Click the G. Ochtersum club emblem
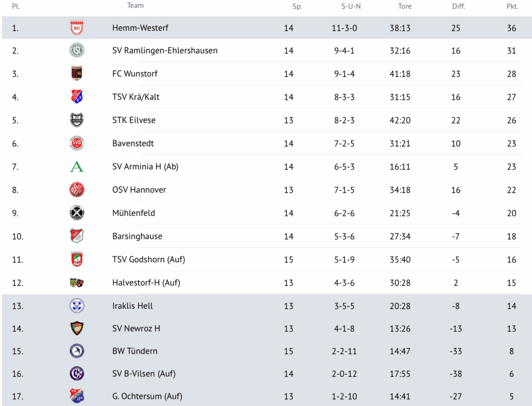 (x=77, y=396)
